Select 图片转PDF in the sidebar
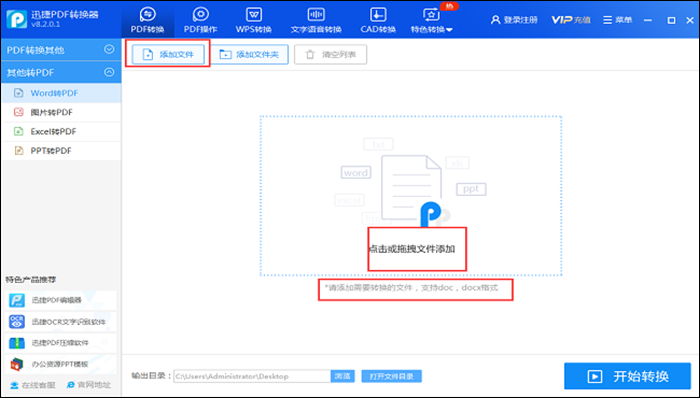This screenshot has width=700, height=398. tap(61, 112)
